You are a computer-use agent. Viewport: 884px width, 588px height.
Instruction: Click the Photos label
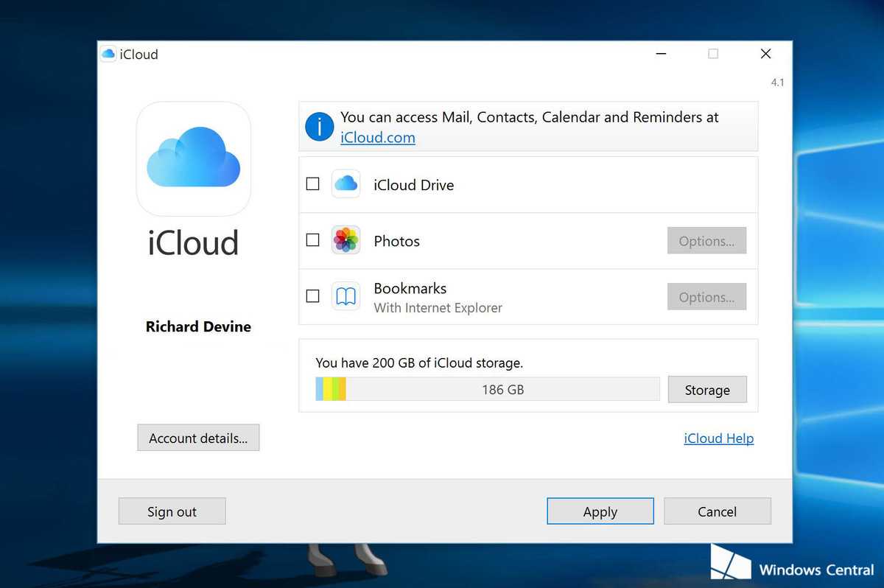coord(397,241)
